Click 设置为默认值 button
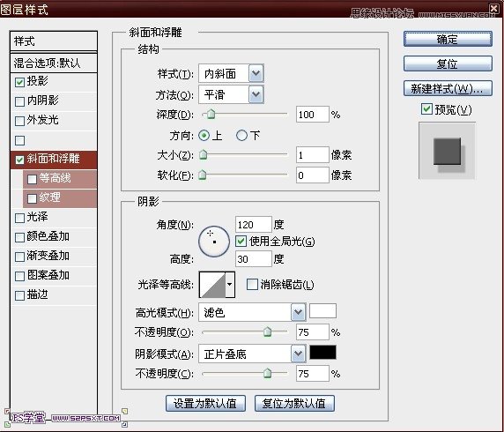This screenshot has height=432, width=504. tap(205, 403)
